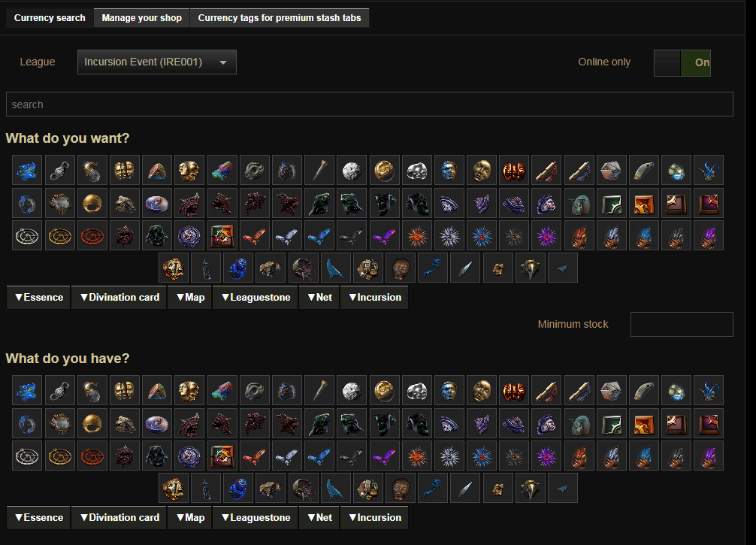Open Currency tags for premium stash tabs
Viewport: 756px width, 545px height.
point(280,18)
